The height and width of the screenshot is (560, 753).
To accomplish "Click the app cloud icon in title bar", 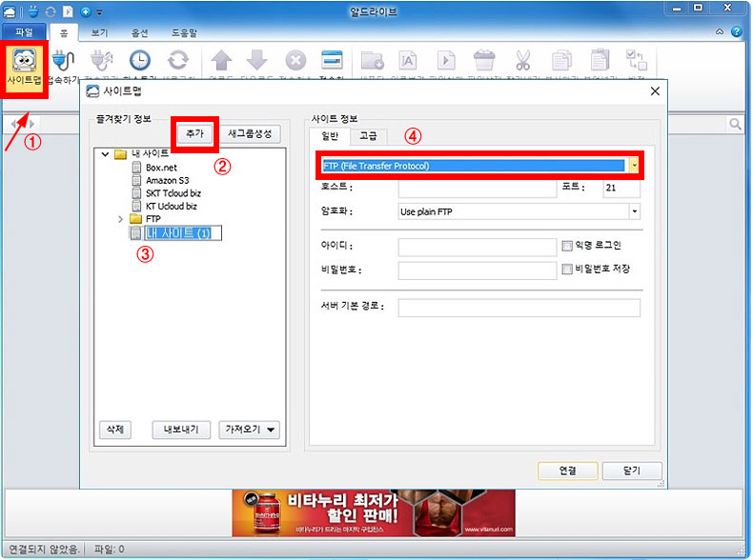I will click(x=10, y=12).
